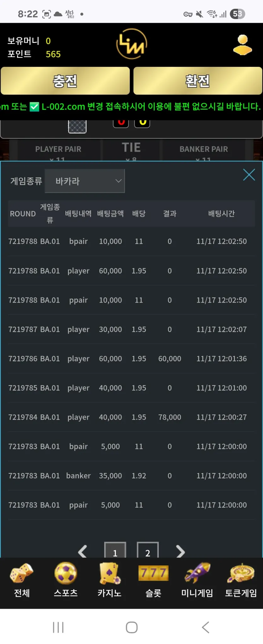Image resolution: width=263 pixels, height=644 pixels.
Task: Tap the 환전 withdraw button
Action: pos(198,81)
